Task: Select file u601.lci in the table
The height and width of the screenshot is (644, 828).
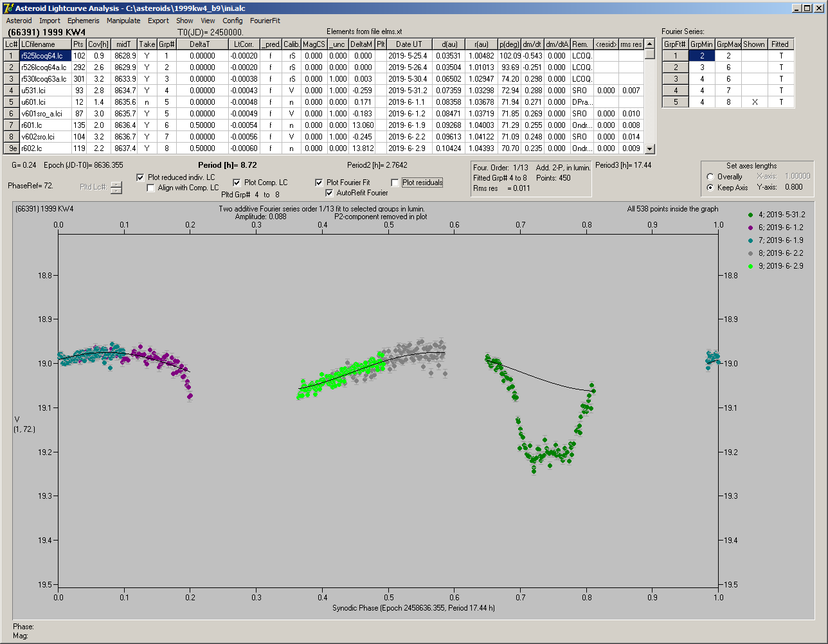Action: tap(45, 102)
